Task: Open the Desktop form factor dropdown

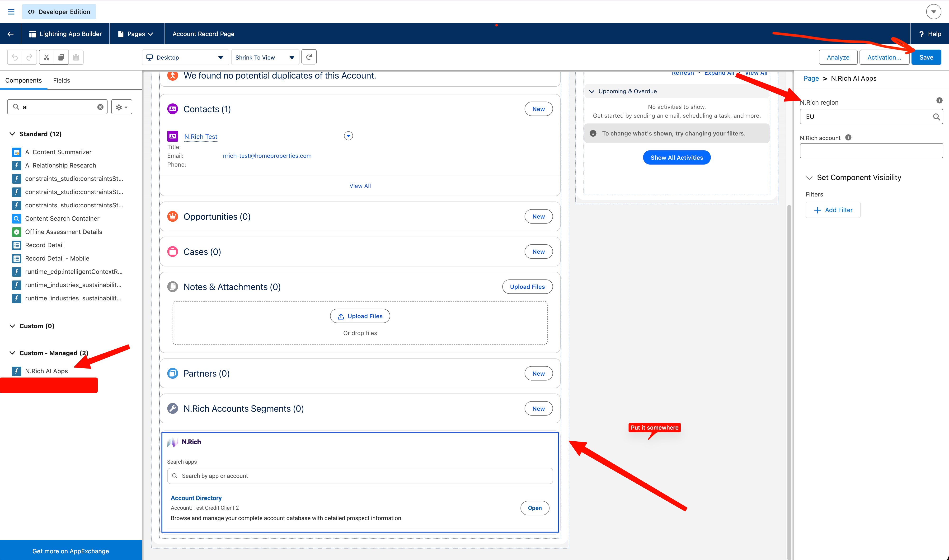Action: (x=185, y=57)
